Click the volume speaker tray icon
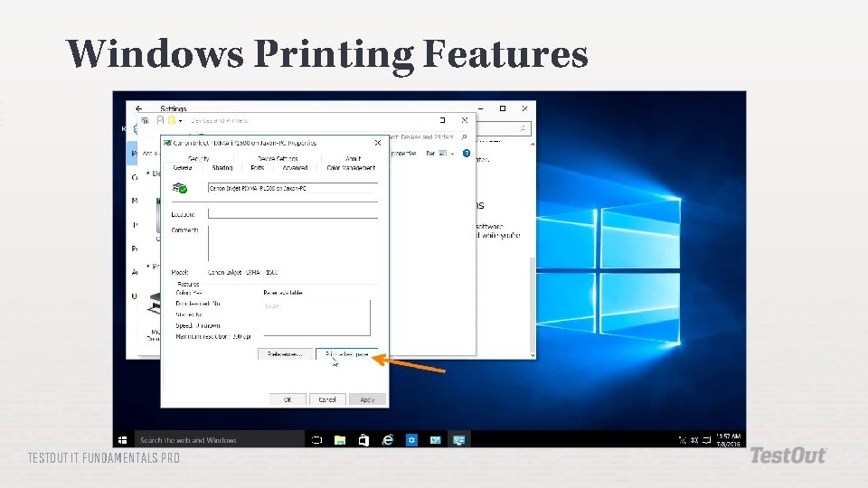Viewport: 868px width, 488px height. [694, 440]
